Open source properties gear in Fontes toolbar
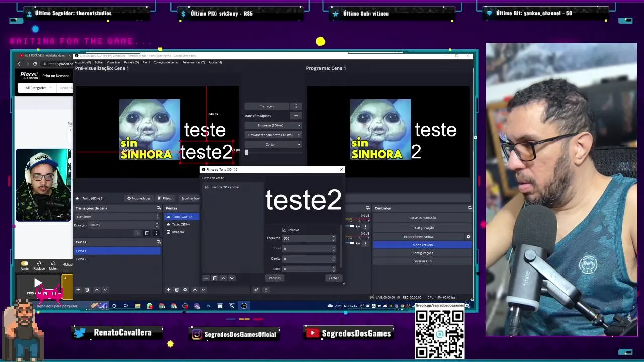The height and width of the screenshot is (362, 644). [185, 290]
